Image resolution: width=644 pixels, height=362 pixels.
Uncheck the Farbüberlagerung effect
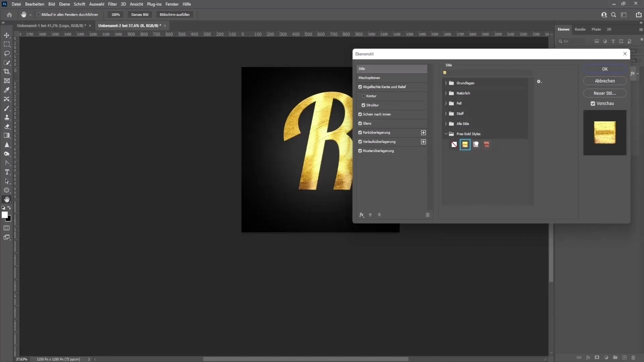(x=360, y=132)
